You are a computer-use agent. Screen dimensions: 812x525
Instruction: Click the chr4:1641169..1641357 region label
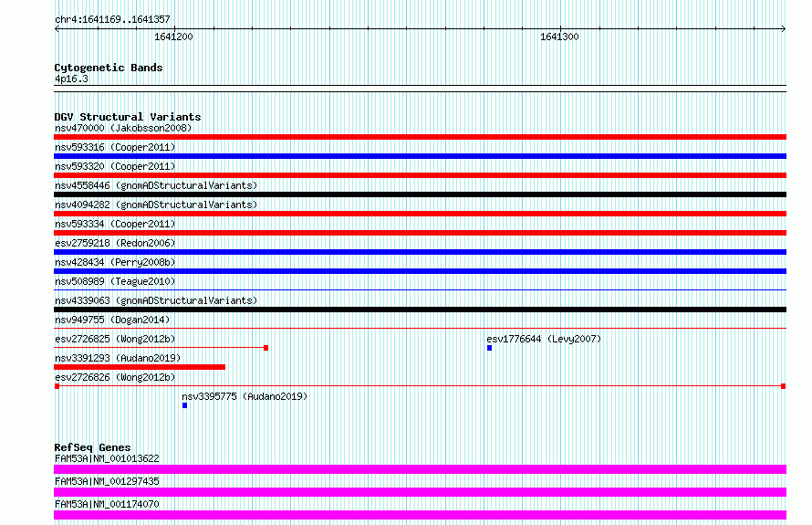click(x=112, y=20)
